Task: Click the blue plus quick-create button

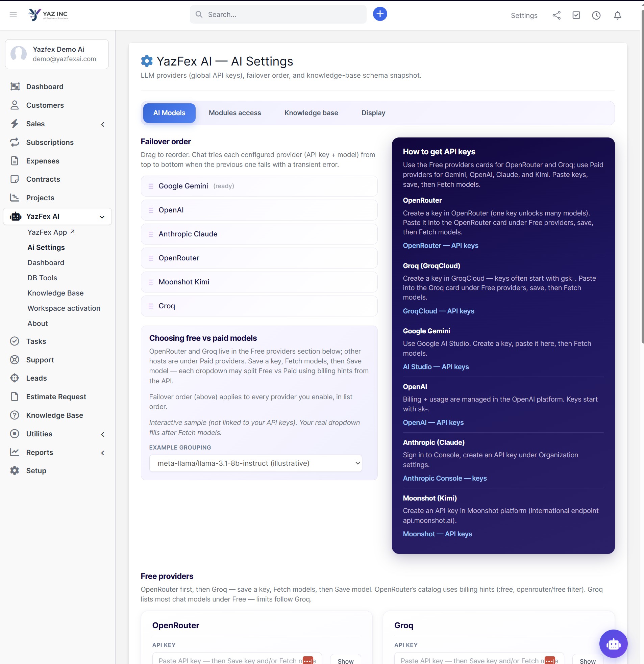Action: click(380, 14)
